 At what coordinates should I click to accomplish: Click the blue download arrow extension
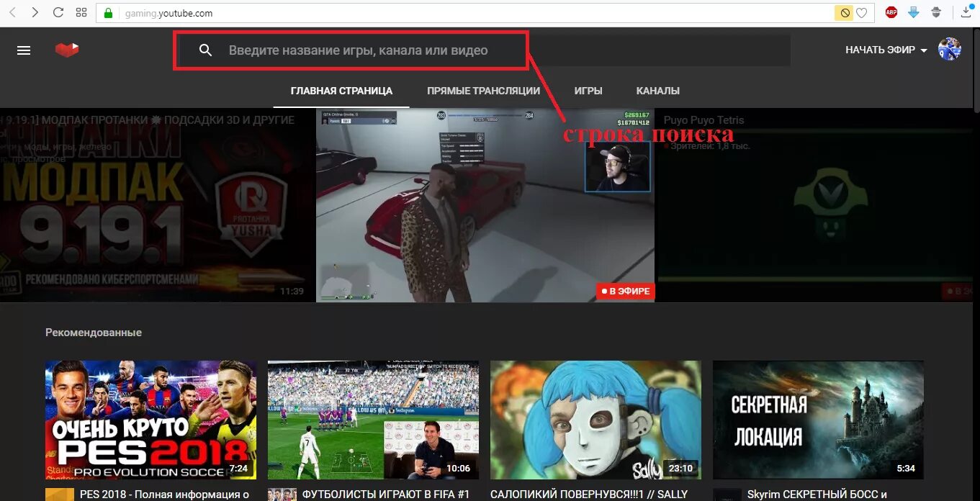(914, 12)
